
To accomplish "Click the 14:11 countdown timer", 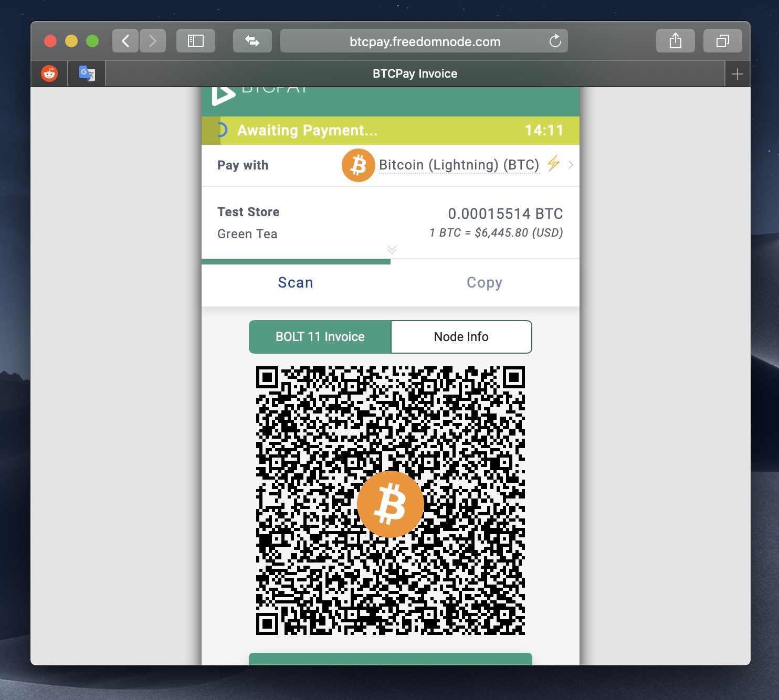I will pyautogui.click(x=544, y=130).
